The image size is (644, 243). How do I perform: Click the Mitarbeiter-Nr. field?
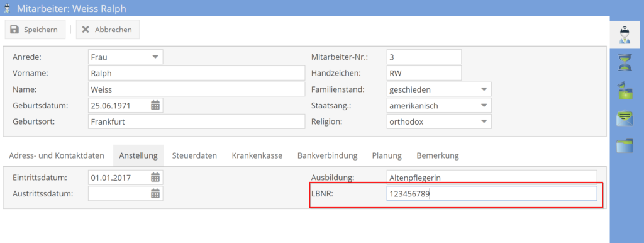424,57
